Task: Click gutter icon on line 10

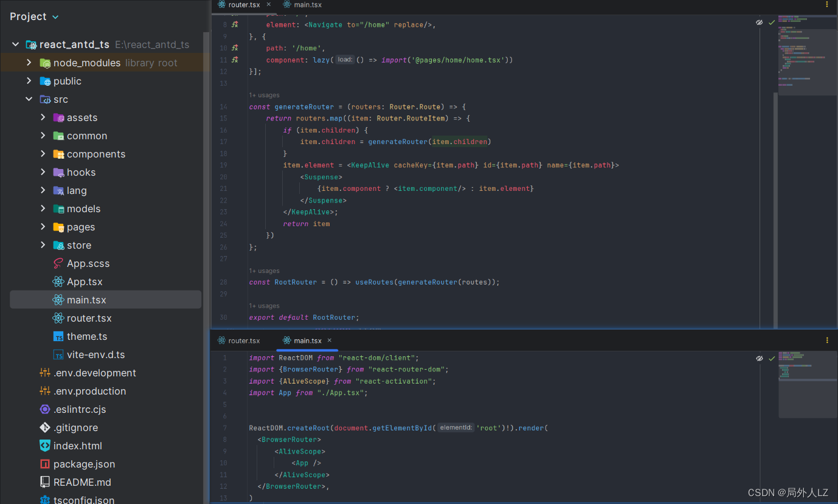Action: pyautogui.click(x=235, y=47)
